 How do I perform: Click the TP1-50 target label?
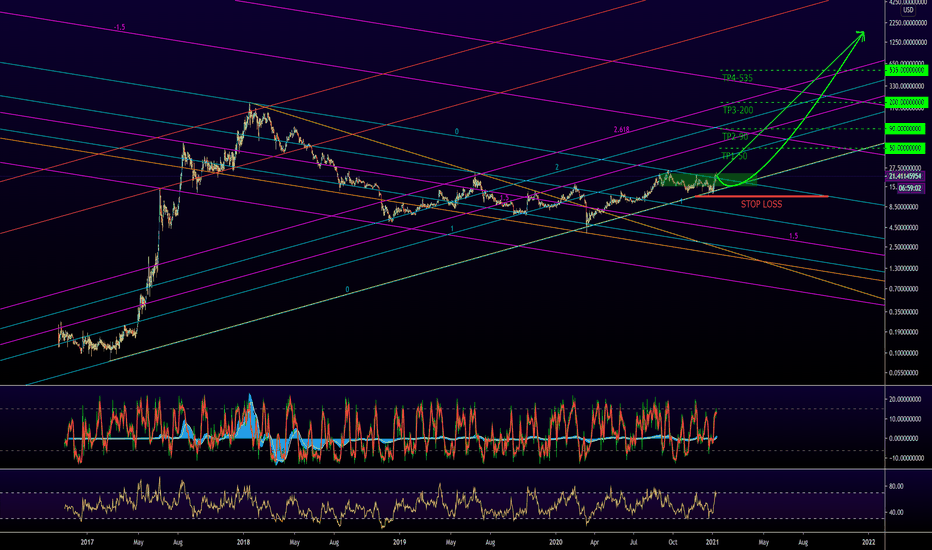734,156
